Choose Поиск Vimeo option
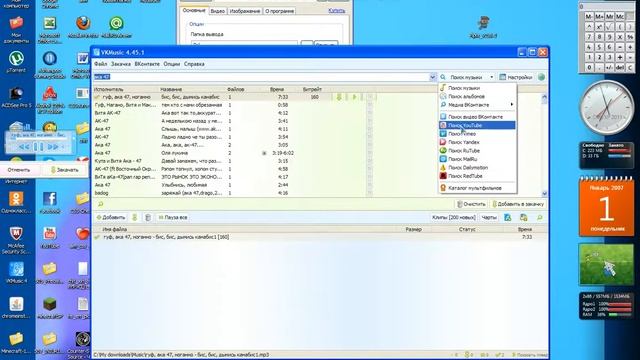This screenshot has width=640, height=360. pyautogui.click(x=477, y=134)
